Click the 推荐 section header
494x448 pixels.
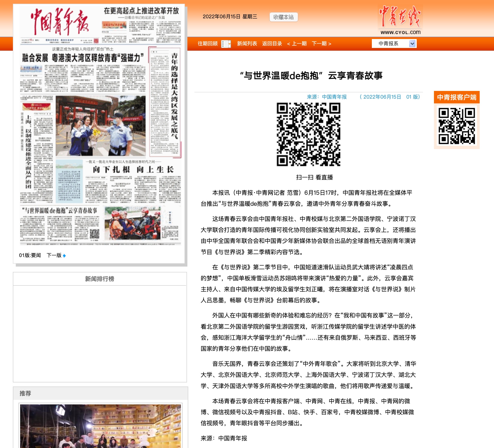point(101,393)
